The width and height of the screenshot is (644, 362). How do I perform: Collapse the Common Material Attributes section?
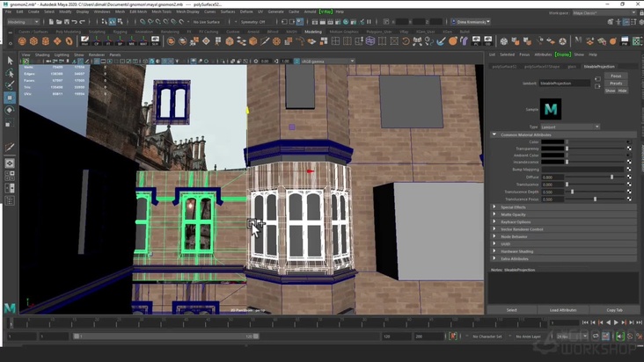coord(494,134)
